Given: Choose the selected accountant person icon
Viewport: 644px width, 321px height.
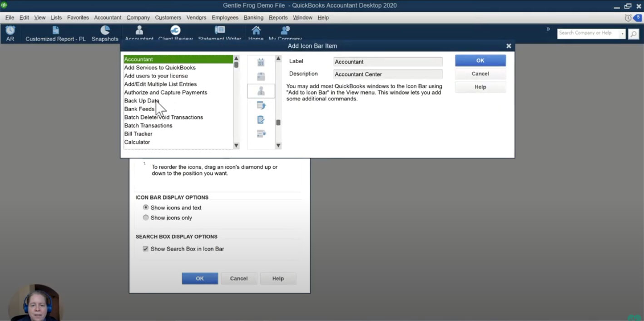Looking at the screenshot, I should pos(261,91).
